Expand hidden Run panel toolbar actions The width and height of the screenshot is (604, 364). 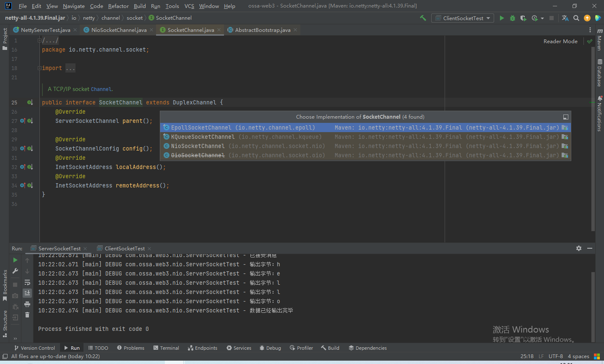pos(15,338)
